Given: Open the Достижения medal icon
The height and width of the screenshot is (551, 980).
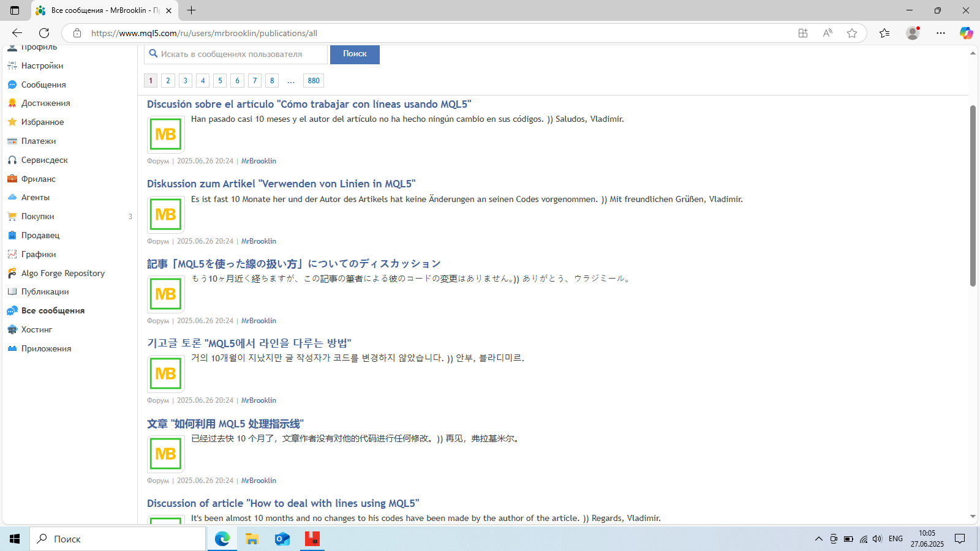Looking at the screenshot, I should click(12, 103).
